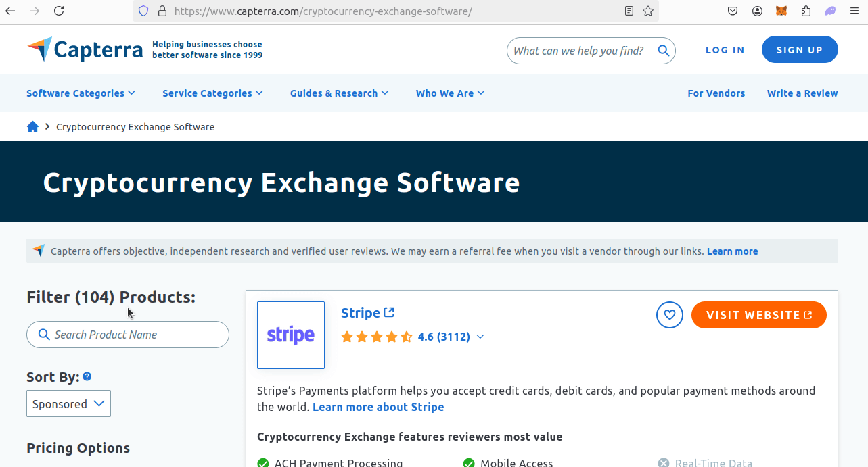
Task: Reload the page with the refresh icon
Action: 59,11
